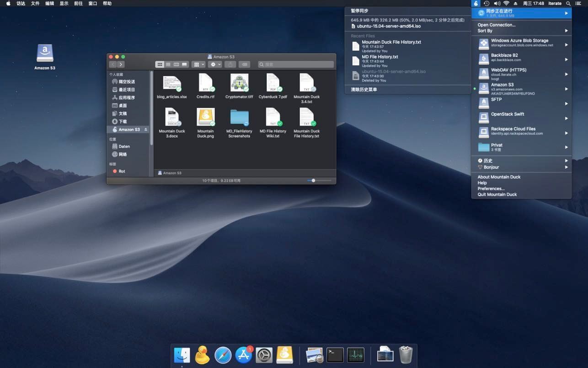Viewport: 588px width, 368px height.
Task: Switch Finder to list view
Action: pos(168,64)
